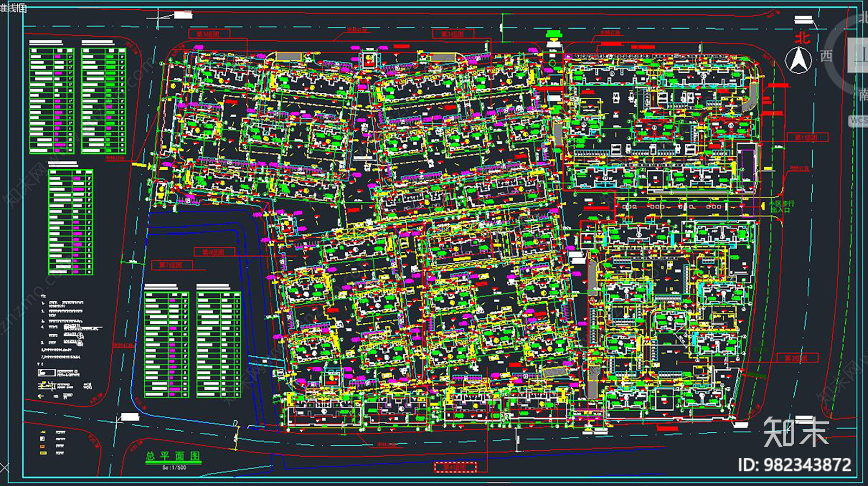Viewport: 868px width, 486px height.
Task: Select the So:1/500 scale text
Action: pos(174,468)
